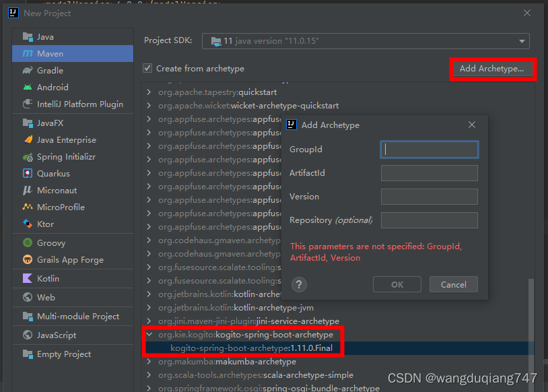Click the Web globe icon
This screenshot has width=548, height=392.
coord(28,297)
